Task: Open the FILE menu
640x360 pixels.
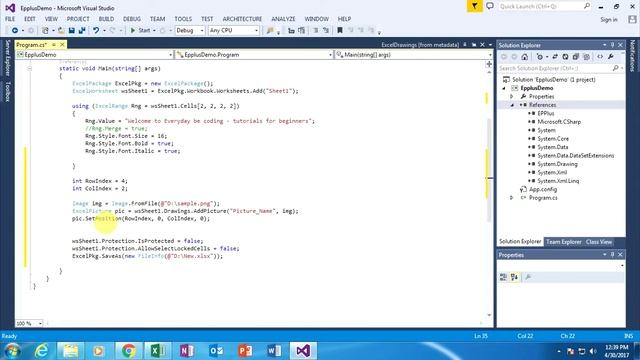Action: coord(10,19)
